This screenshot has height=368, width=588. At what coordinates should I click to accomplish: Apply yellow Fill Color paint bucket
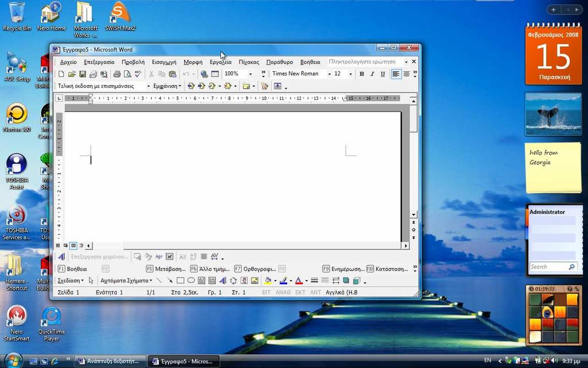point(268,281)
